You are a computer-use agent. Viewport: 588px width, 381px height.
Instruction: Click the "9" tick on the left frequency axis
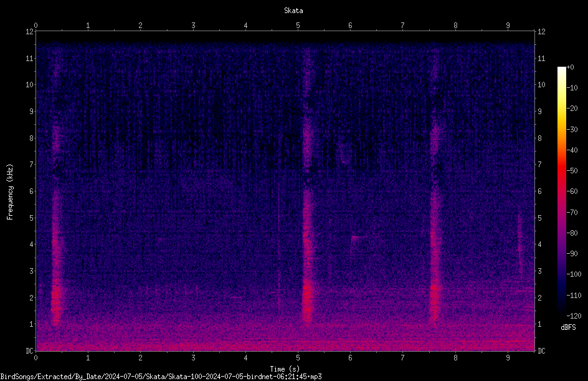tap(32, 112)
